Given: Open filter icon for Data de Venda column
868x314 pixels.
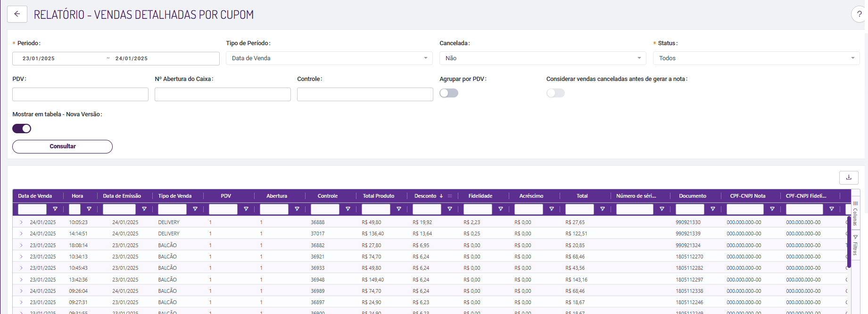Looking at the screenshot, I should (x=55, y=209).
